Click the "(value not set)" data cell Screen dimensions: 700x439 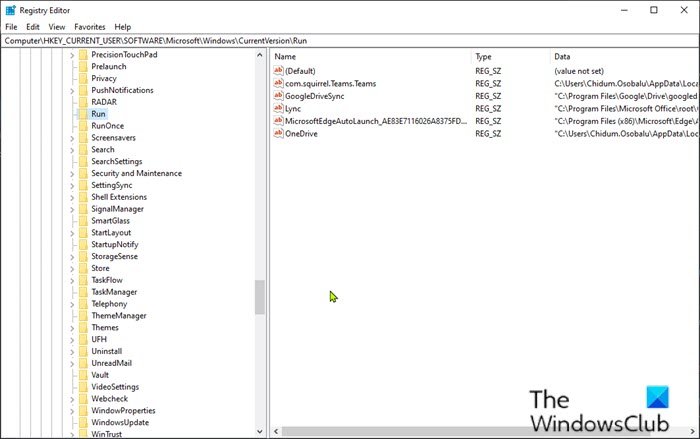click(579, 71)
